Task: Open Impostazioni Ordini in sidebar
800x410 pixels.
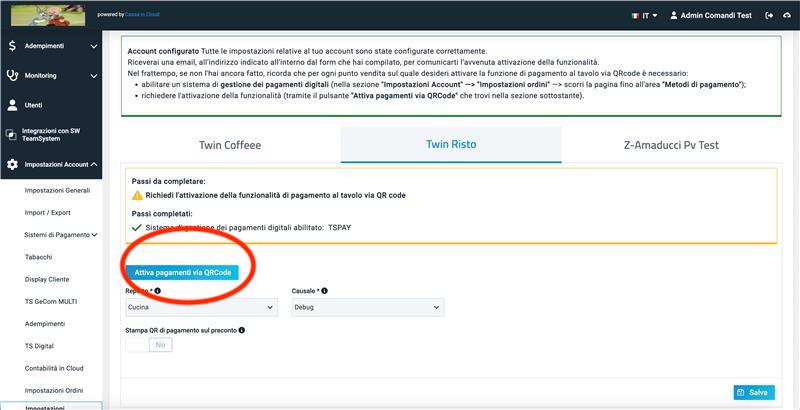Action: point(55,391)
